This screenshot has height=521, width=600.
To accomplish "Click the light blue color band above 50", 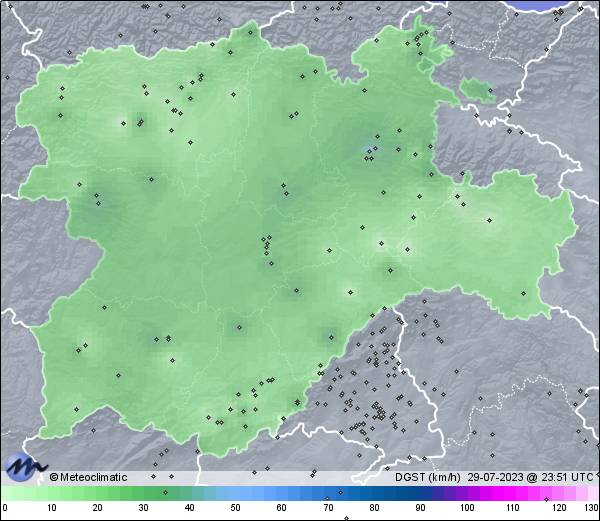I will pos(235,493).
